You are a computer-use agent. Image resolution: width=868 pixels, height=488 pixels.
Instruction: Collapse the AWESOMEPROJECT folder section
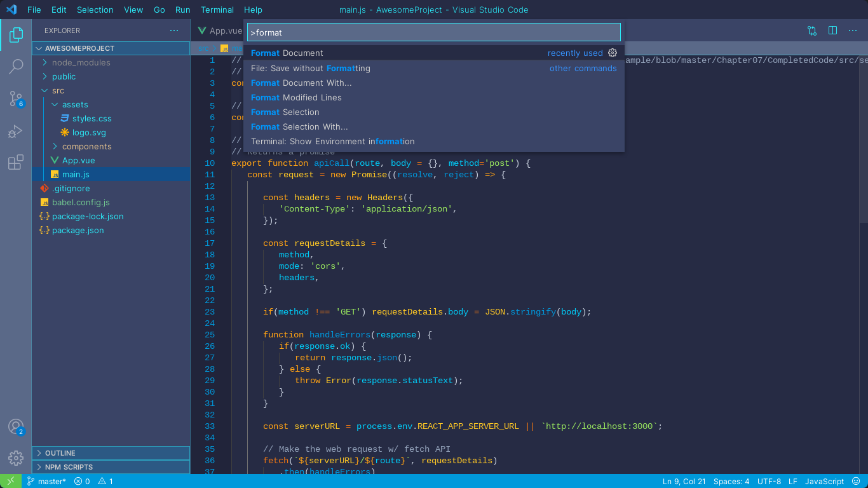point(111,48)
